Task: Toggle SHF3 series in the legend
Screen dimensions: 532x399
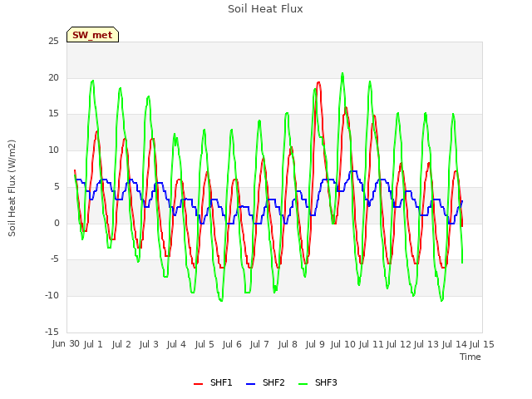Action: tap(318, 382)
